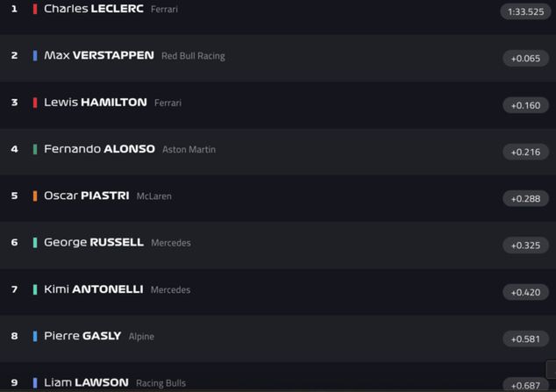556x392 pixels.
Task: Open Pierre Gasly's driver entry
Action: pyautogui.click(x=82, y=336)
